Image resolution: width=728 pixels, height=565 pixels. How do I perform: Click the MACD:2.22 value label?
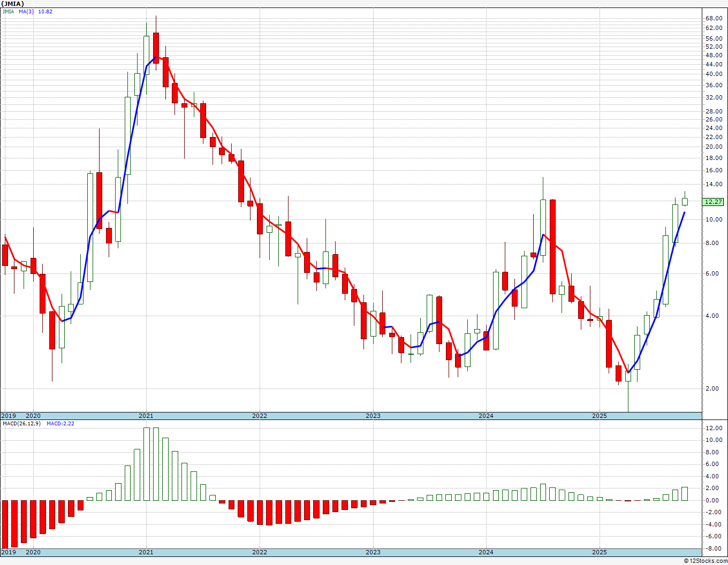[x=59, y=423]
